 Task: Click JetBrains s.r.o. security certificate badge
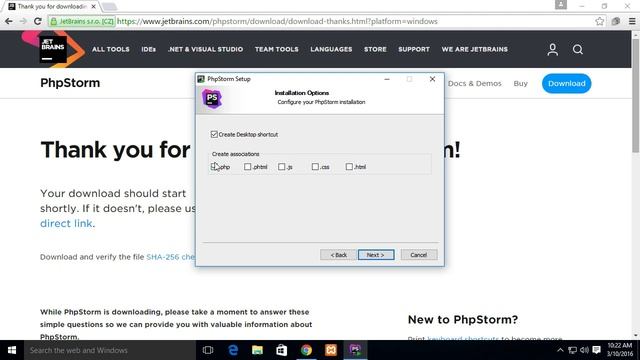82,21
